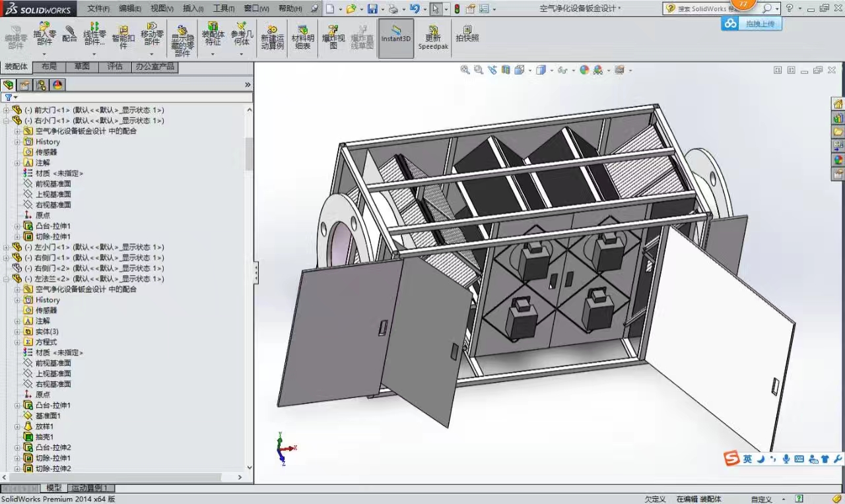
Task: Click the Zoom to Fit magnifier icon
Action: pyautogui.click(x=465, y=70)
